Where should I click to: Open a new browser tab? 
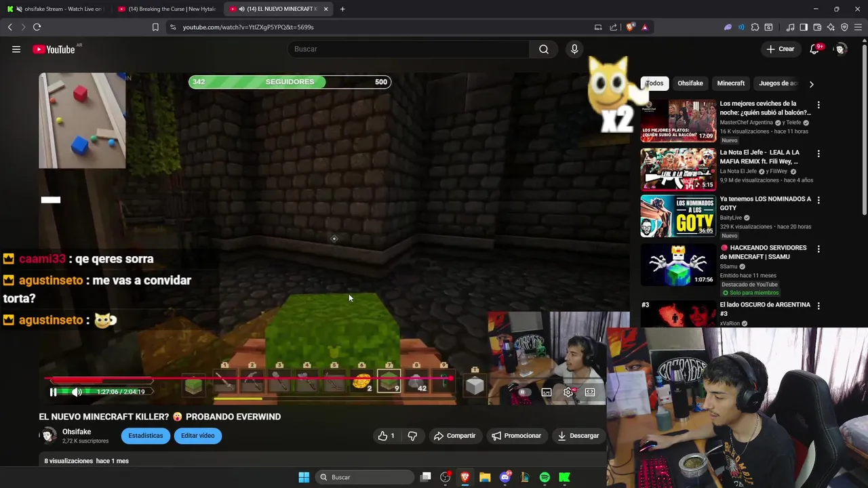pyautogui.click(x=342, y=9)
